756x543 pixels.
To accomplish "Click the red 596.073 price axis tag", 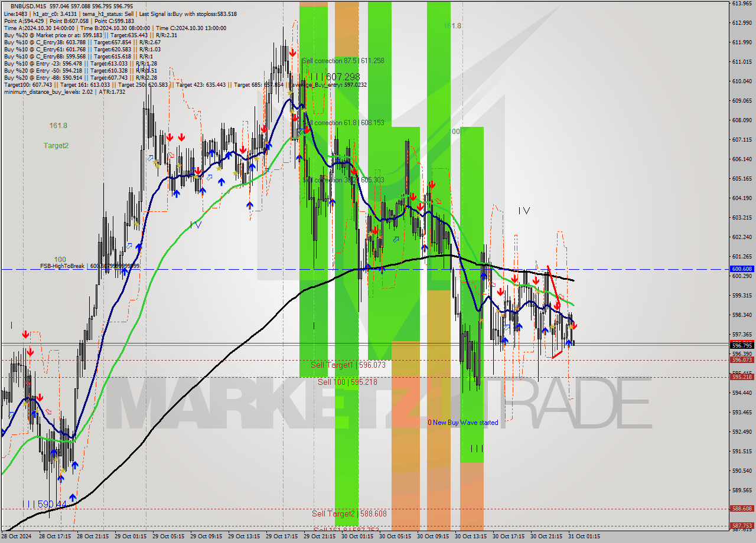I will click(742, 359).
